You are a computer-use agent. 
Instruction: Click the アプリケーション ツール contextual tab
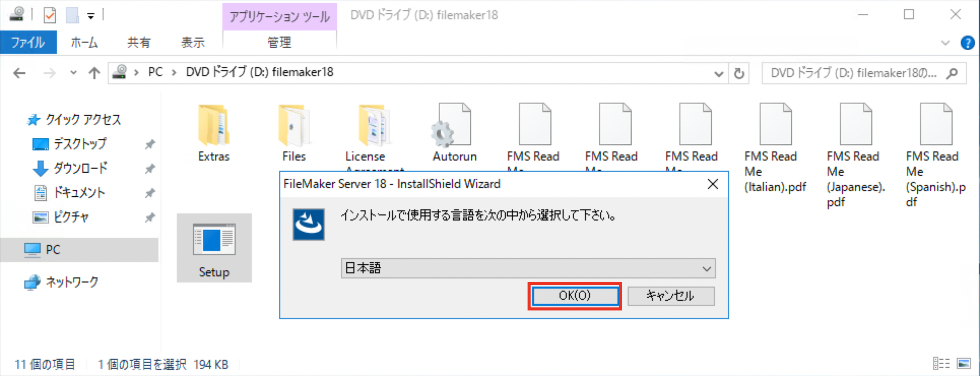[x=279, y=17]
